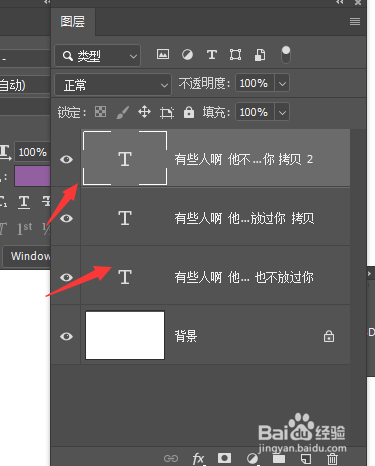Viewport: 375px width, 466px height.
Task: Filter for type layers icon
Action: coord(212,54)
